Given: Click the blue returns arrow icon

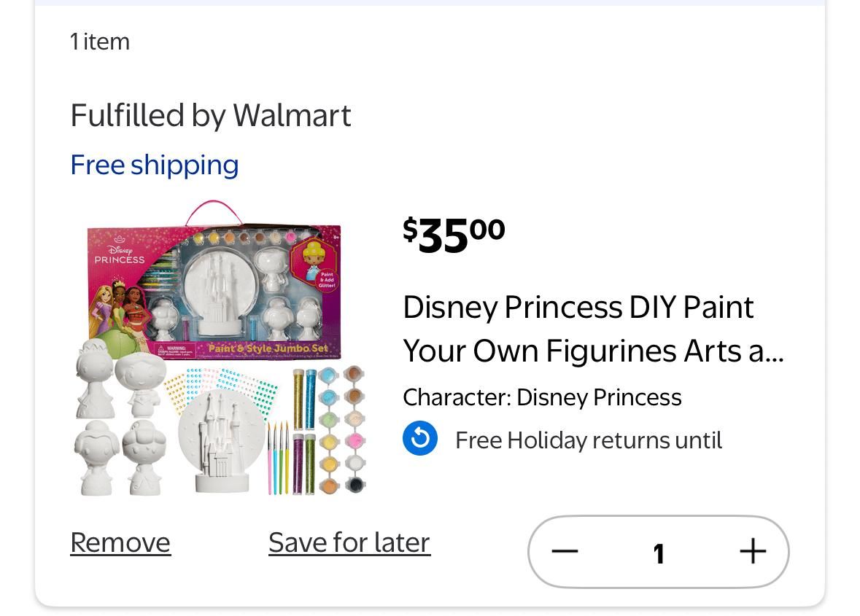Looking at the screenshot, I should pyautogui.click(x=420, y=439).
